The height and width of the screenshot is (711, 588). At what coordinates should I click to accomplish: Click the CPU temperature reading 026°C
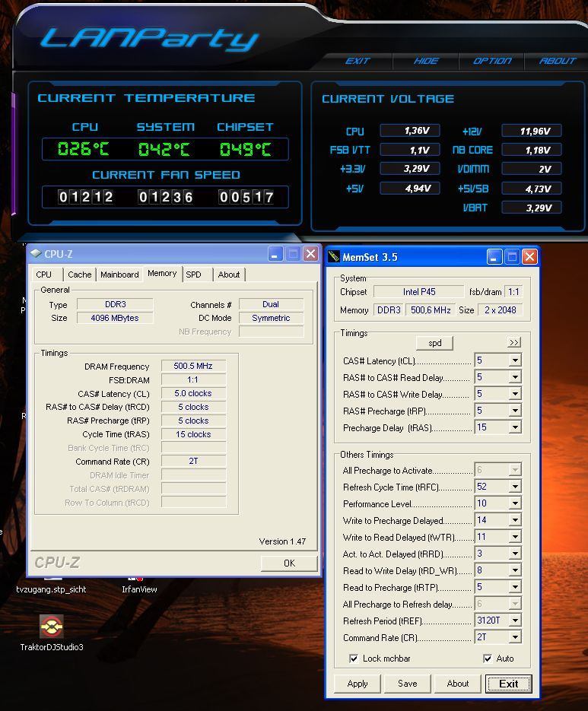(84, 149)
